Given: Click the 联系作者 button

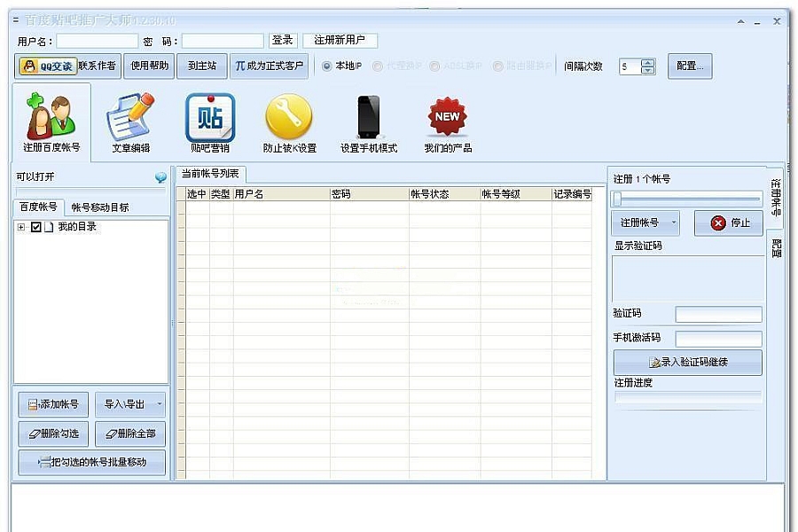Looking at the screenshot, I should coord(98,66).
